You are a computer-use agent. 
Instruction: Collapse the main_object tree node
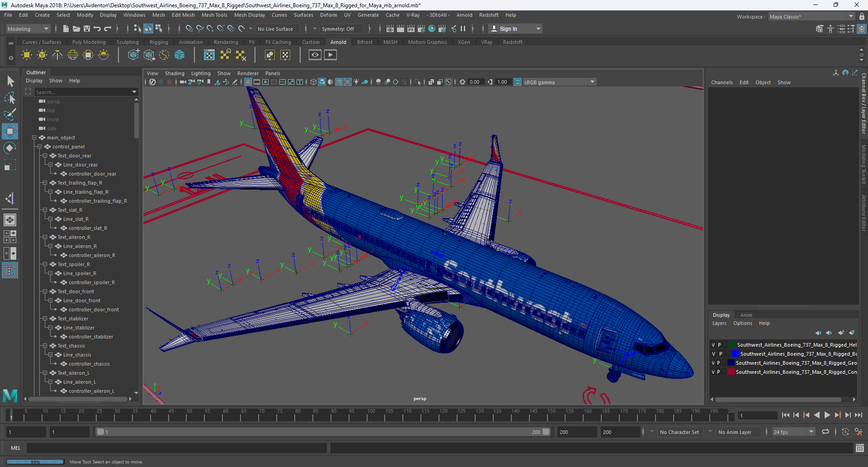(x=34, y=138)
